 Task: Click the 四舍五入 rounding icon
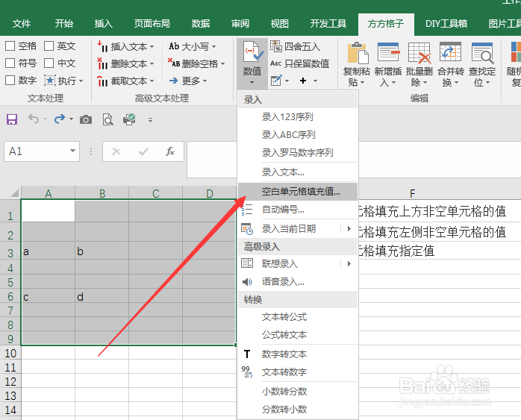[x=275, y=46]
